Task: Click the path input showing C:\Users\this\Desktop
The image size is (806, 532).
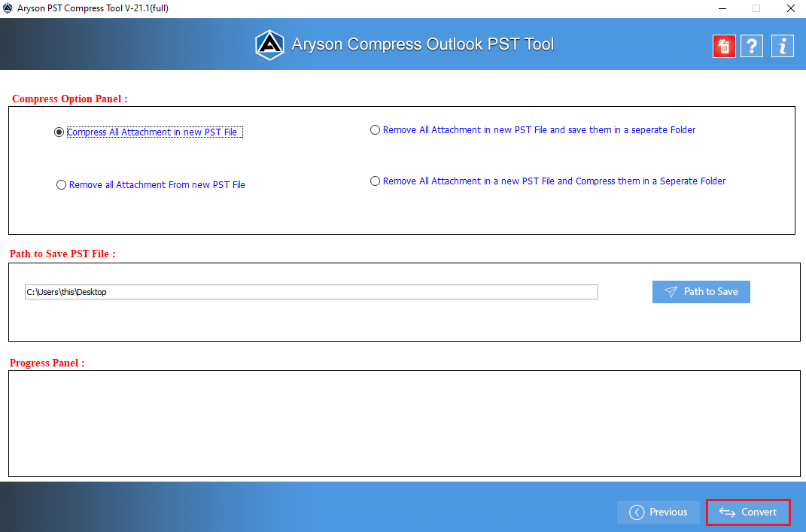Action: 312,292
